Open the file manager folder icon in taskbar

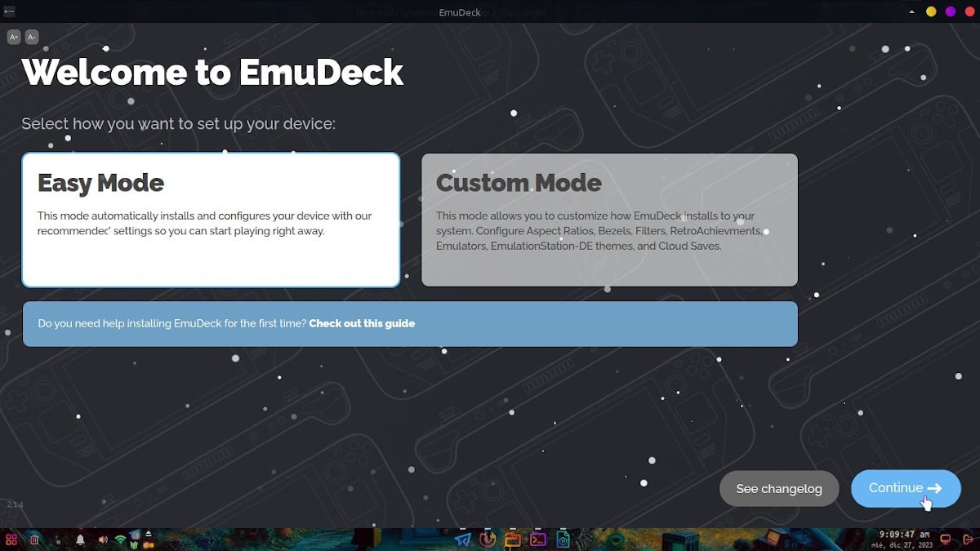click(x=512, y=540)
